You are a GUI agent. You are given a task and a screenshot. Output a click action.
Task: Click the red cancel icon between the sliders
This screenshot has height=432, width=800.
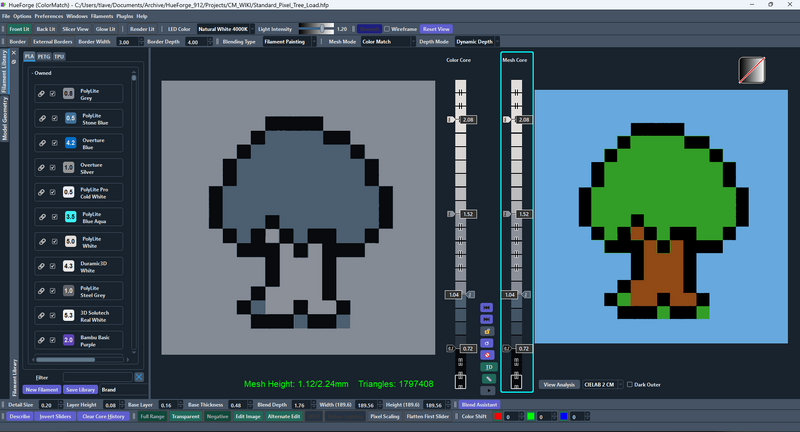pos(487,354)
